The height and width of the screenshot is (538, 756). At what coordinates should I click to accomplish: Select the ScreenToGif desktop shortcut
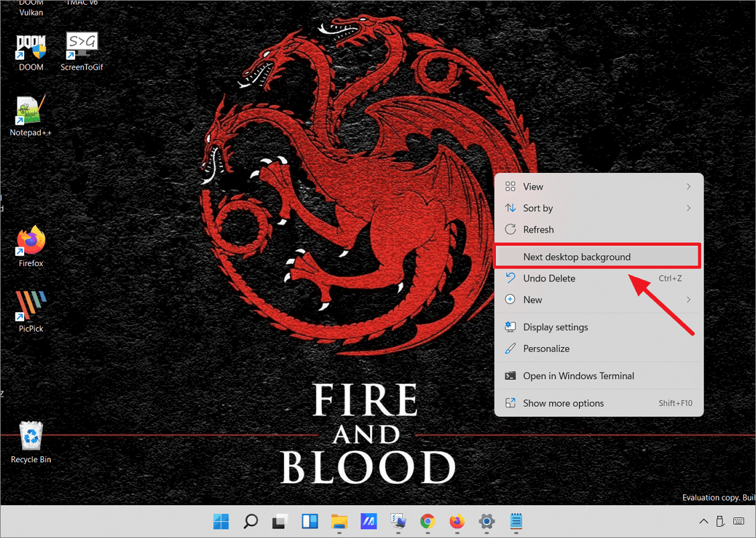[82, 52]
